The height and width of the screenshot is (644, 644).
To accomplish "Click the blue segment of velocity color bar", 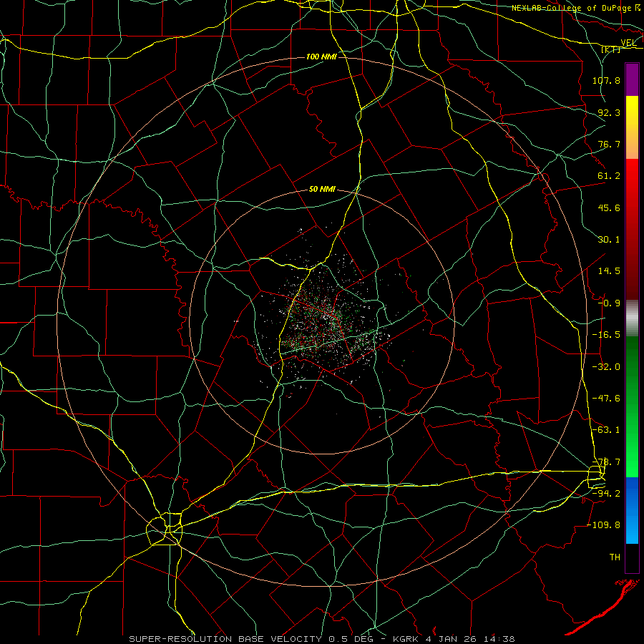I will click(x=632, y=510).
